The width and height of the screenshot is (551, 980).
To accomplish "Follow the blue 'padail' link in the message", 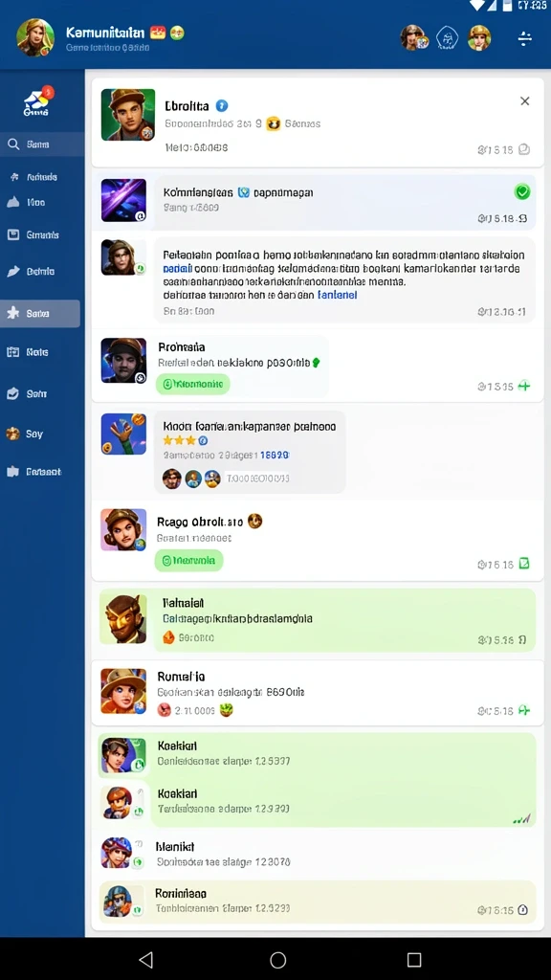I will coord(177,268).
